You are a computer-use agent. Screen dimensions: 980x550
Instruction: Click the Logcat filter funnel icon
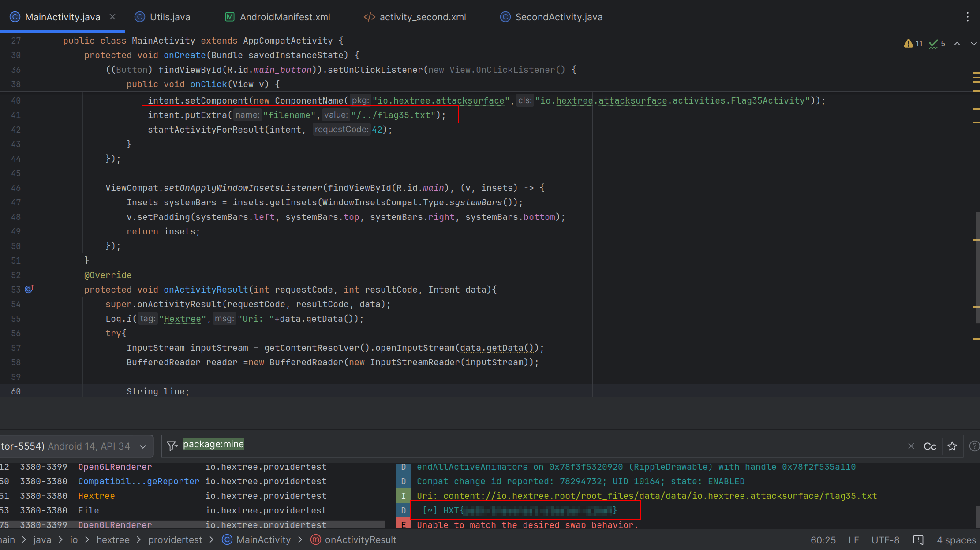click(x=172, y=446)
